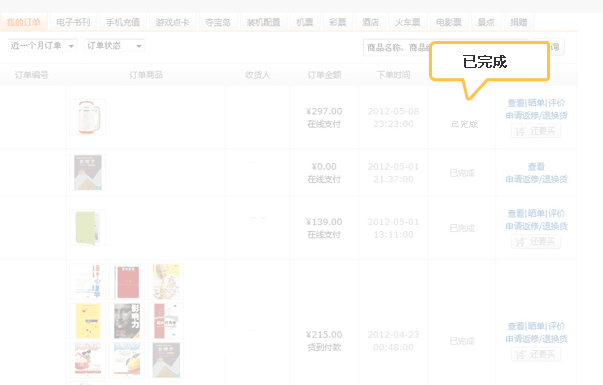
Task: Click 查看 link in the ¥297.00 order
Action: click(516, 103)
